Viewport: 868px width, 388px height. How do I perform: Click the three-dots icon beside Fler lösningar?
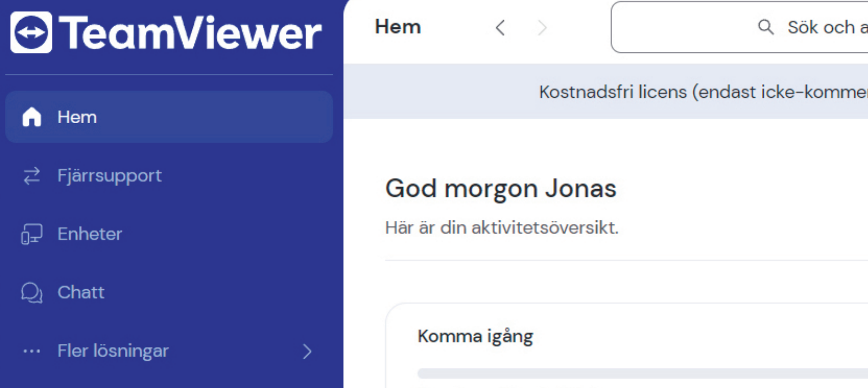[x=32, y=351]
